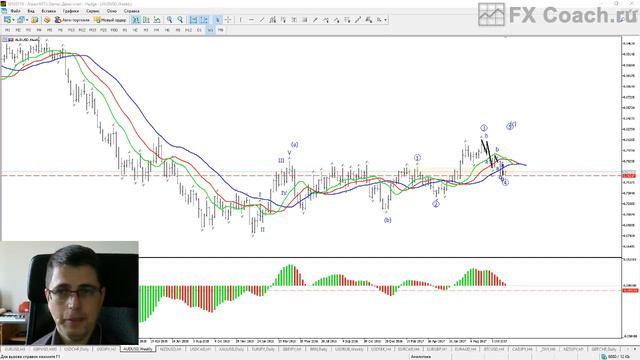Click the traffic counter in status bar
The height and width of the screenshot is (360, 640).
click(x=619, y=357)
